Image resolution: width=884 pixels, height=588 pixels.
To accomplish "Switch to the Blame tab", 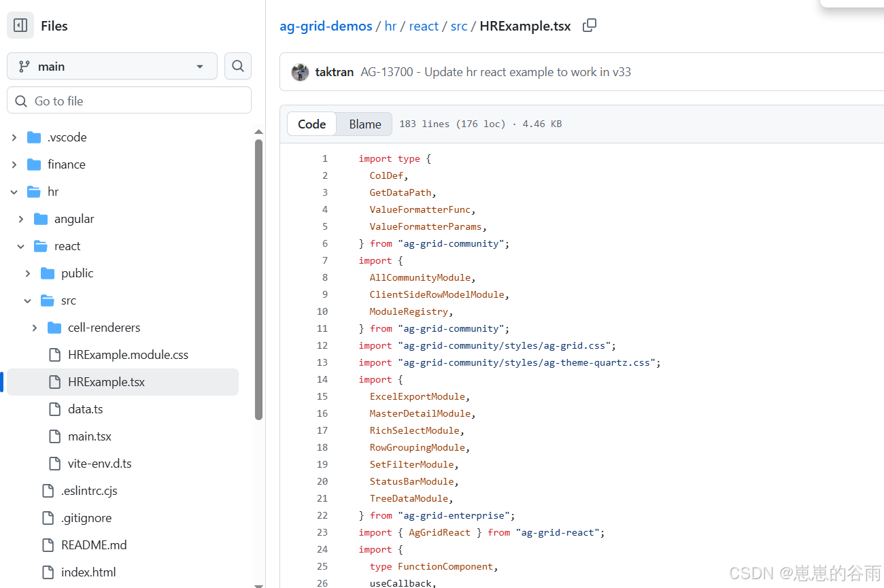I will click(x=365, y=124).
